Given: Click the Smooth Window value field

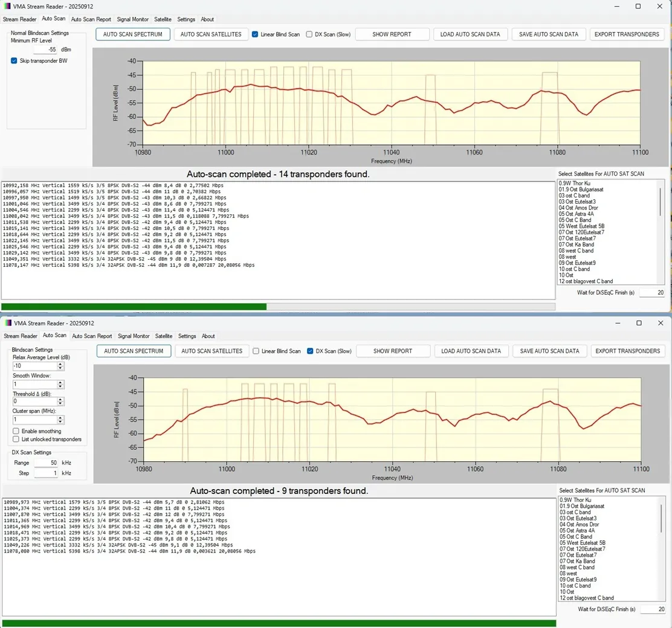Looking at the screenshot, I should pyautogui.click(x=34, y=384).
